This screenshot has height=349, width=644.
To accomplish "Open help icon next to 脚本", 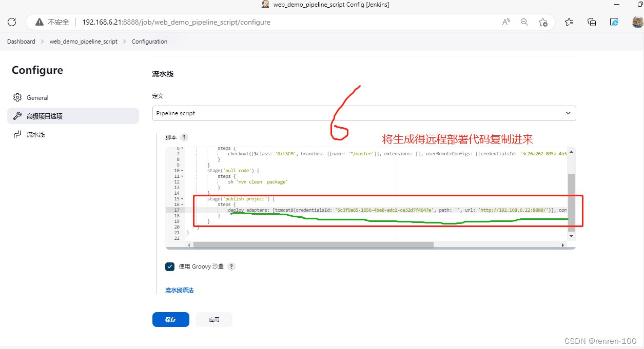I will [x=184, y=137].
